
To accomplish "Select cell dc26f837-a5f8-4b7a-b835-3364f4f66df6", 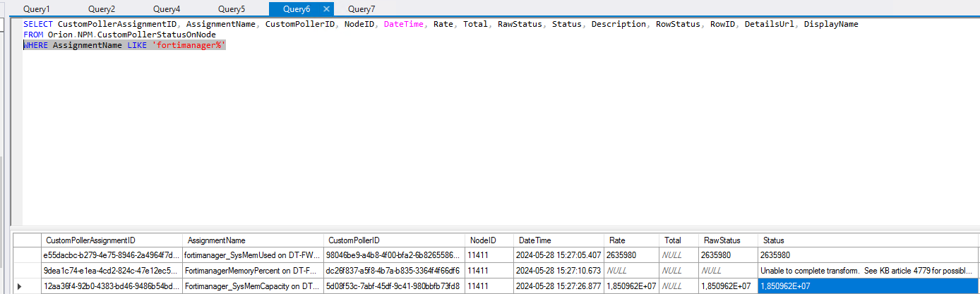I will (x=394, y=271).
